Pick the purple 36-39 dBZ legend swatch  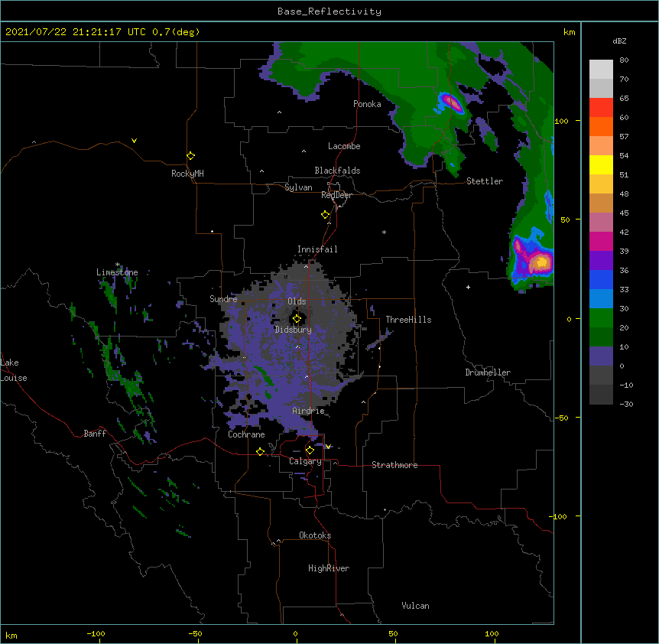click(601, 261)
